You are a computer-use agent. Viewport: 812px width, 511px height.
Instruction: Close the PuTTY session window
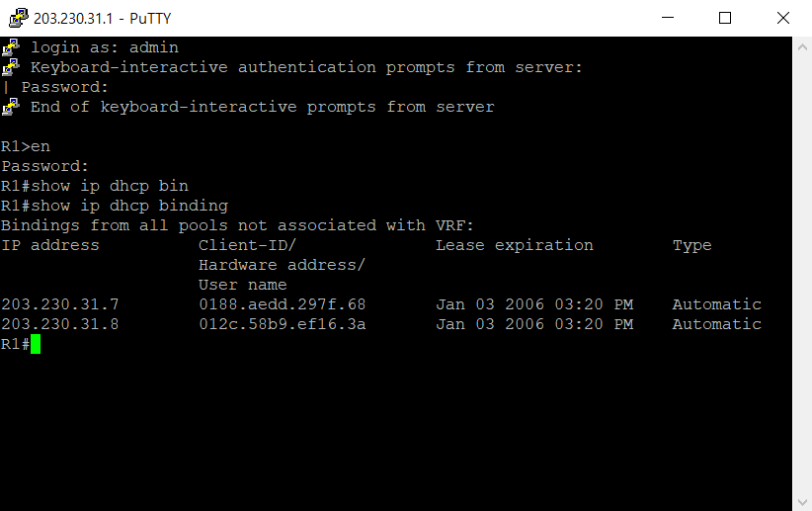[x=783, y=18]
